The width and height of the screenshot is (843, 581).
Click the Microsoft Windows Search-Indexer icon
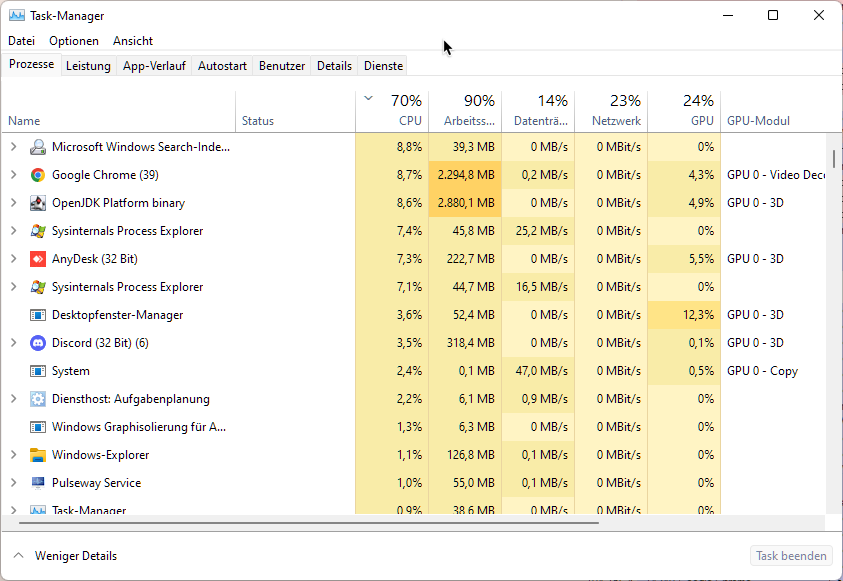tap(38, 147)
